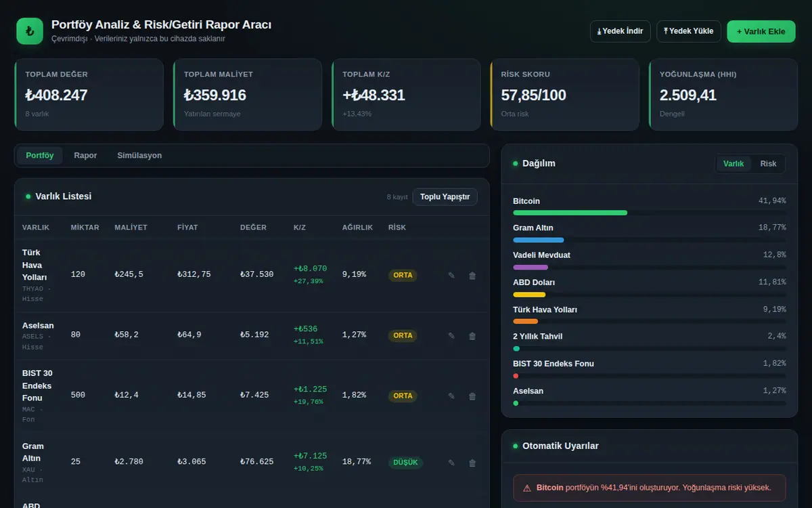Click the ABD Doları yellow distribution bar
The image size is (812, 508).
[529, 295]
